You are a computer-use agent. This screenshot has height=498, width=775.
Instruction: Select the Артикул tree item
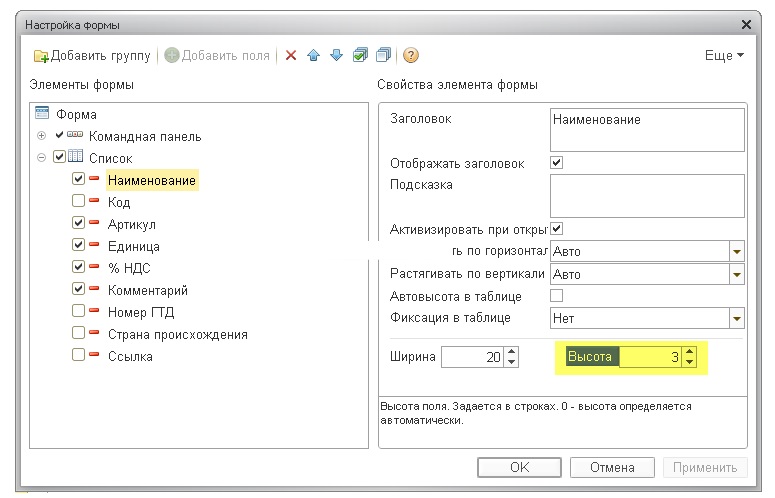click(x=131, y=224)
